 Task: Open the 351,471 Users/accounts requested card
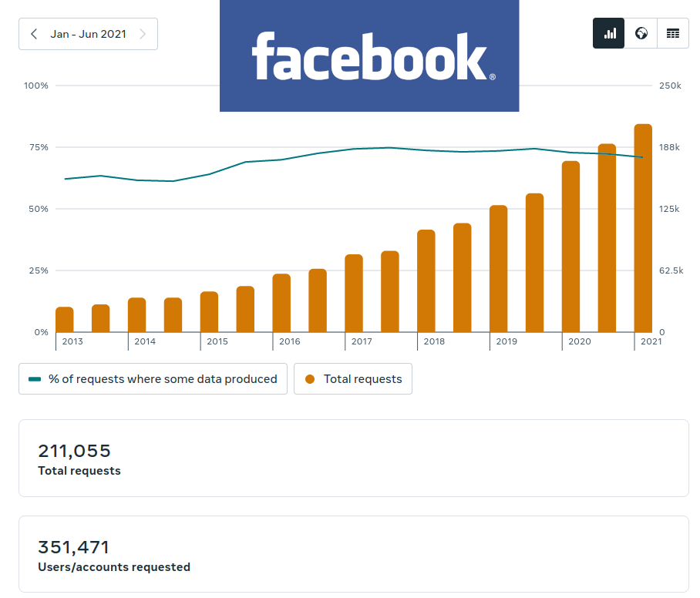pyautogui.click(x=353, y=555)
